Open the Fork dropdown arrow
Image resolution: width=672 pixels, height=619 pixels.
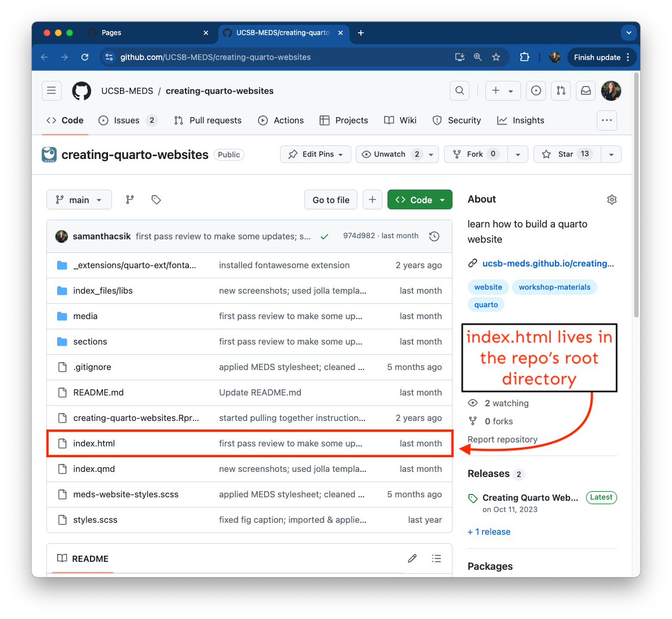(x=518, y=154)
